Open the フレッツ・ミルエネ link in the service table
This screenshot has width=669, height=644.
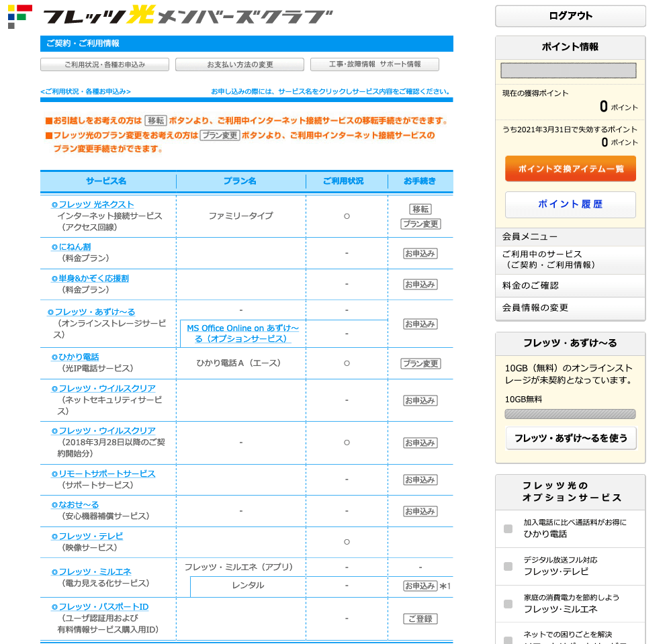(x=91, y=572)
